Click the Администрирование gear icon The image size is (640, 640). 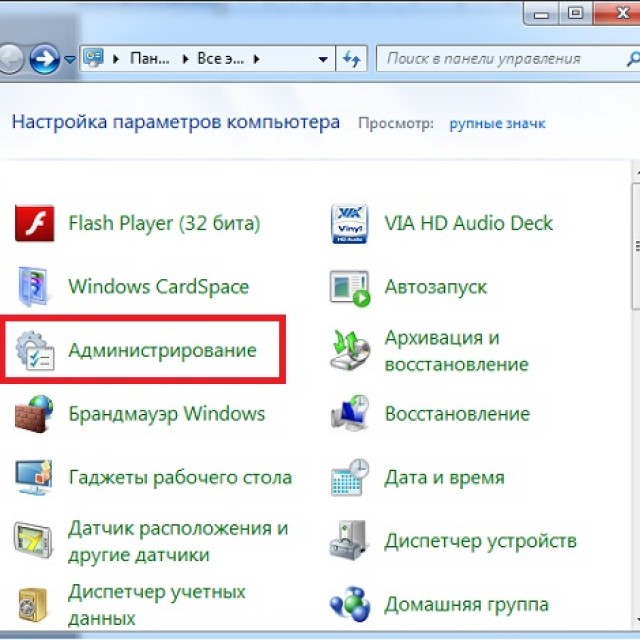pyautogui.click(x=35, y=351)
